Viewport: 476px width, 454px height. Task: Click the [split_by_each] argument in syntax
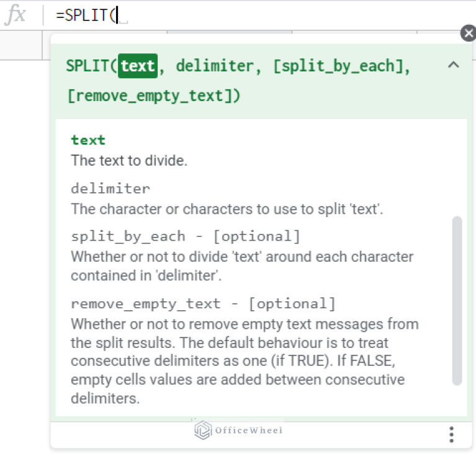[x=338, y=66]
